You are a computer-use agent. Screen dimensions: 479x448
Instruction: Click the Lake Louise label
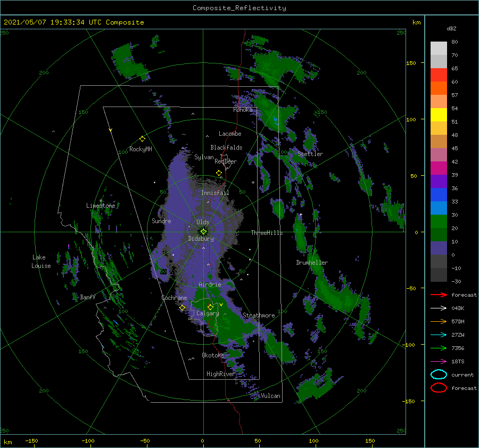point(41,262)
